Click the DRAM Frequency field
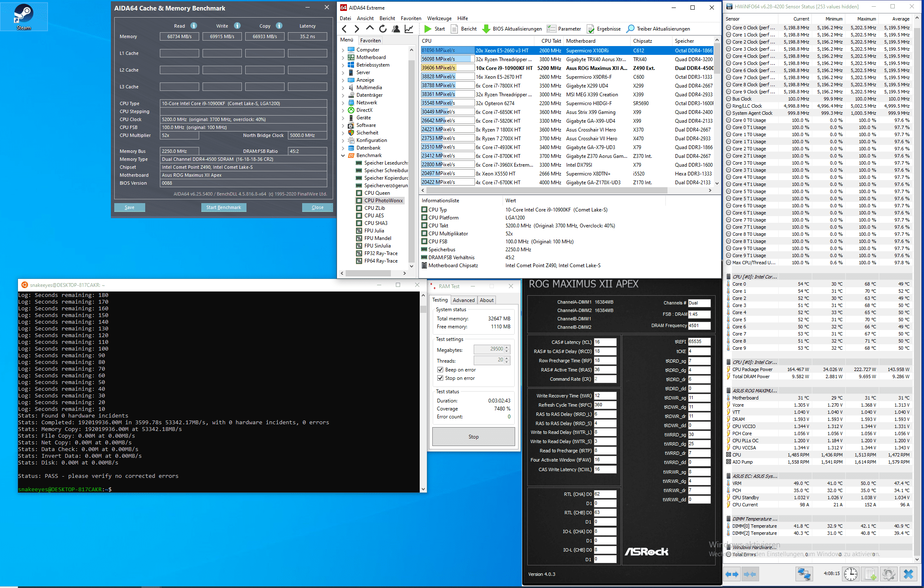The image size is (924, 588). tap(699, 325)
